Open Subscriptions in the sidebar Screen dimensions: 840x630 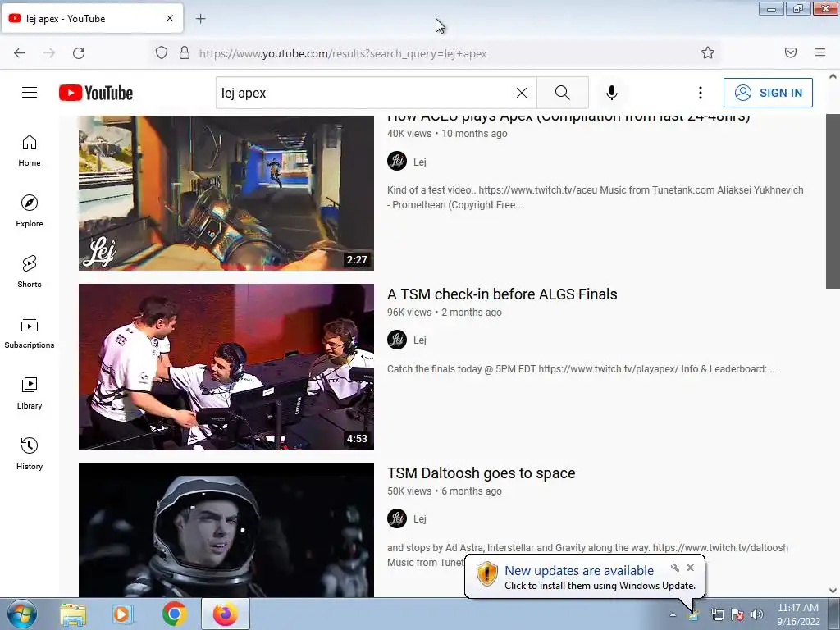pos(30,332)
